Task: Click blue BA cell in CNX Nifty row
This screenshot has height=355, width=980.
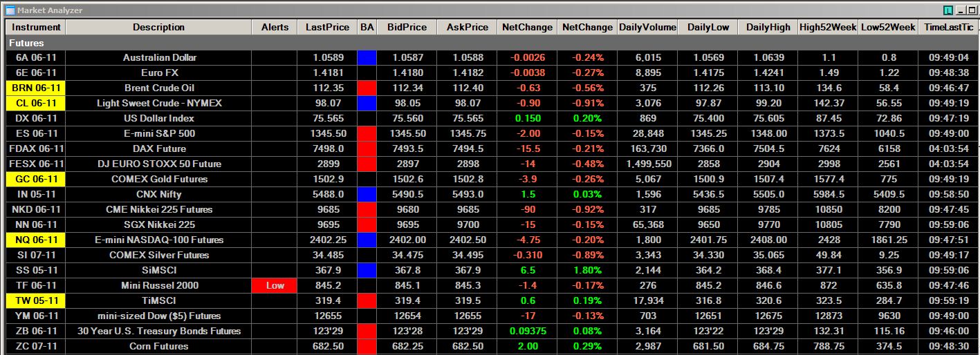Action: pyautogui.click(x=367, y=194)
